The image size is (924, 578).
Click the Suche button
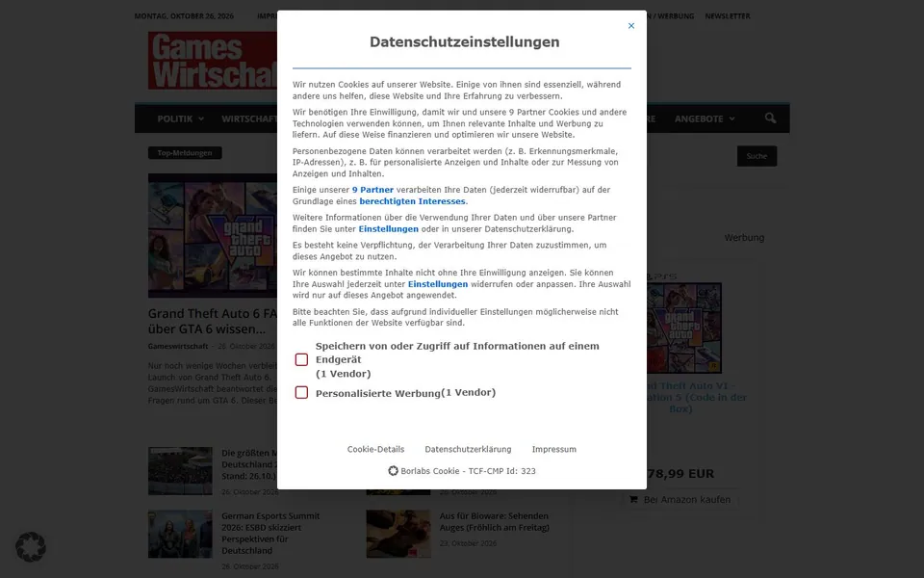click(x=757, y=156)
